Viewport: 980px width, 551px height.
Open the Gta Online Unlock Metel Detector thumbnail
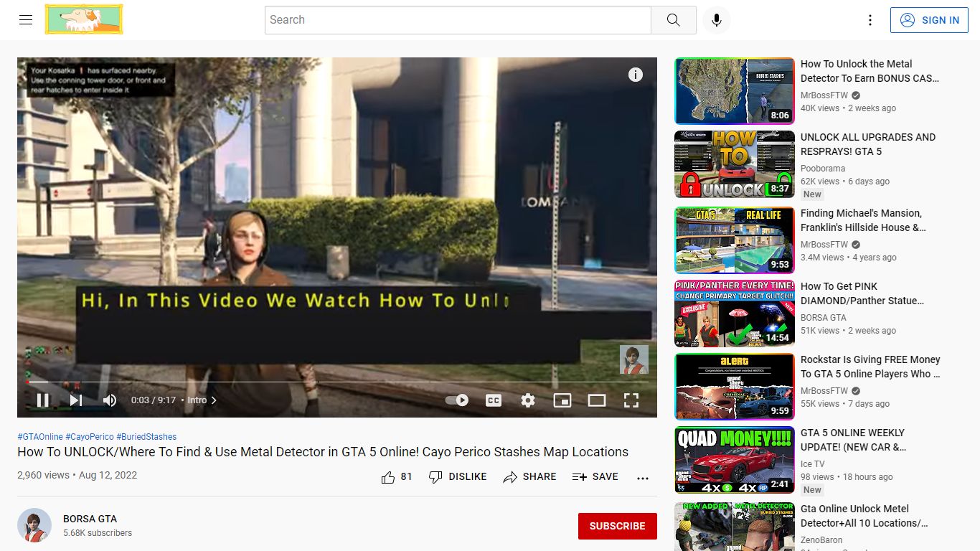pyautogui.click(x=735, y=527)
